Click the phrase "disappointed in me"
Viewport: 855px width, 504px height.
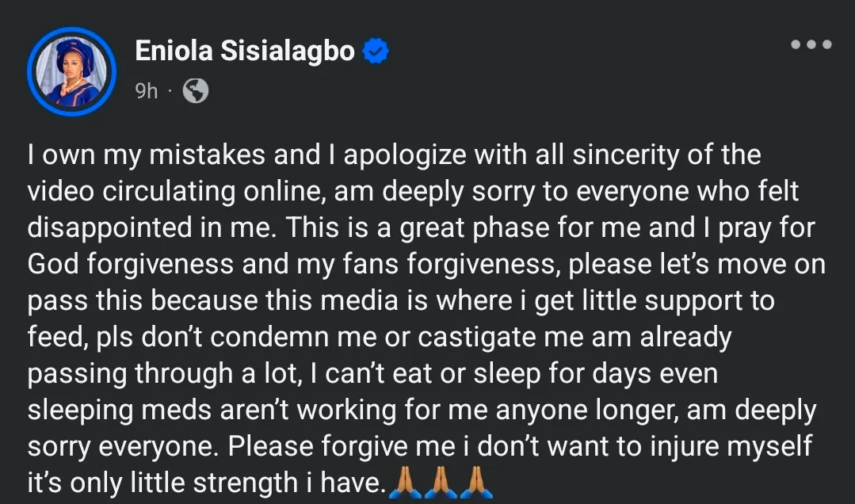click(x=151, y=227)
